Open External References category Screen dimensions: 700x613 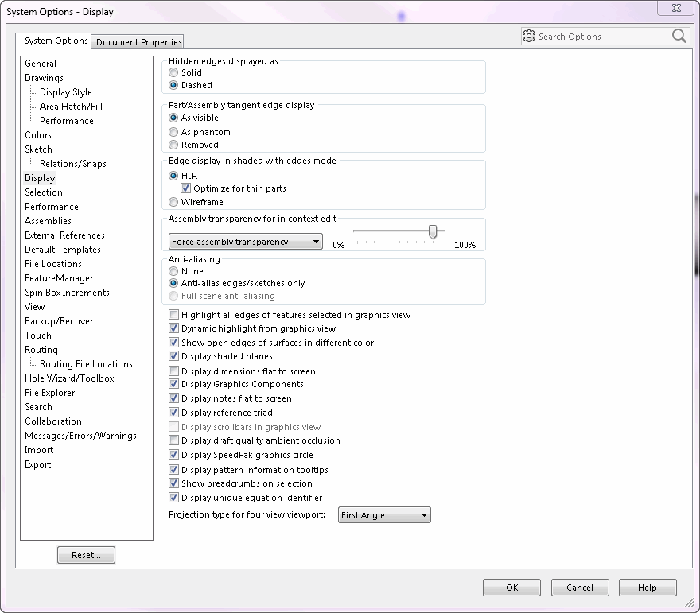click(x=64, y=235)
